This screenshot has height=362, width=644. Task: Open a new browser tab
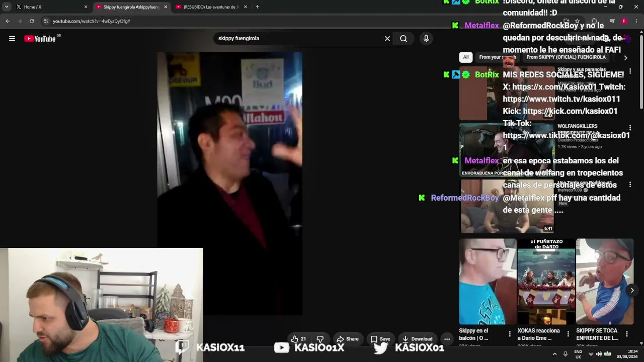pyautogui.click(x=257, y=7)
